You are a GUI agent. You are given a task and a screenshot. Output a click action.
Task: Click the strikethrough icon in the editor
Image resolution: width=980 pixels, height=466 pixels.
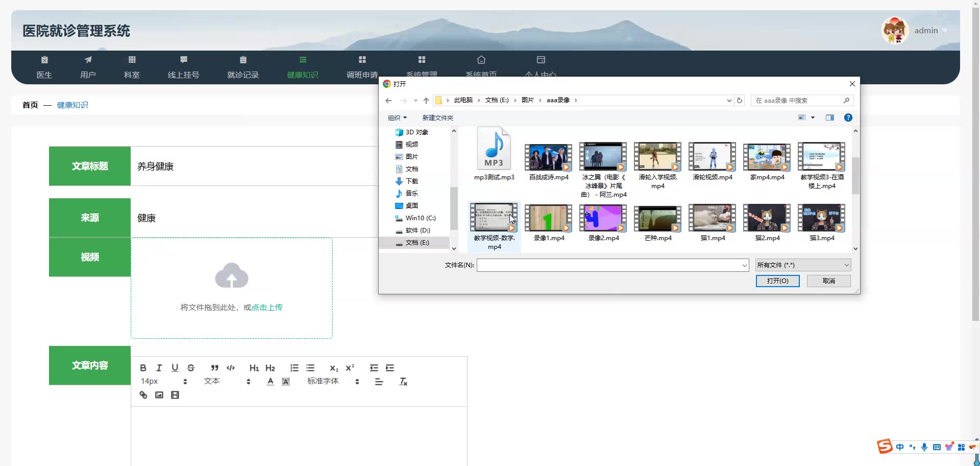pos(191,368)
